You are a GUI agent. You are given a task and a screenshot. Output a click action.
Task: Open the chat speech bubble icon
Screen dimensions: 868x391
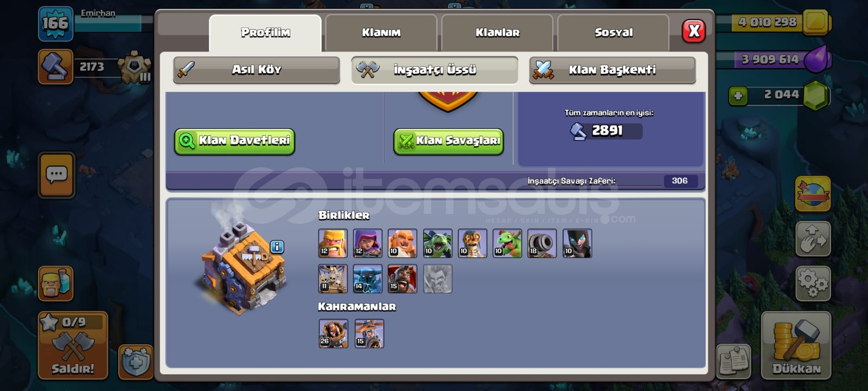click(x=56, y=175)
